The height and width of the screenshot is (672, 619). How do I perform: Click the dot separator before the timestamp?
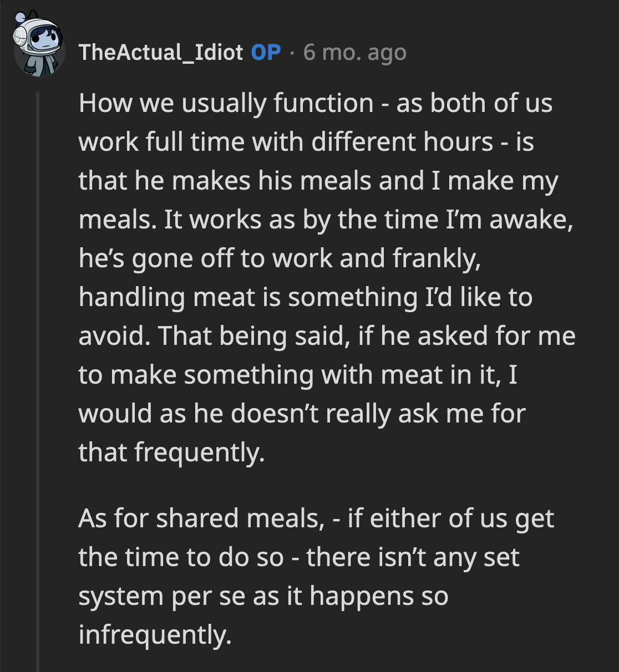(x=292, y=53)
